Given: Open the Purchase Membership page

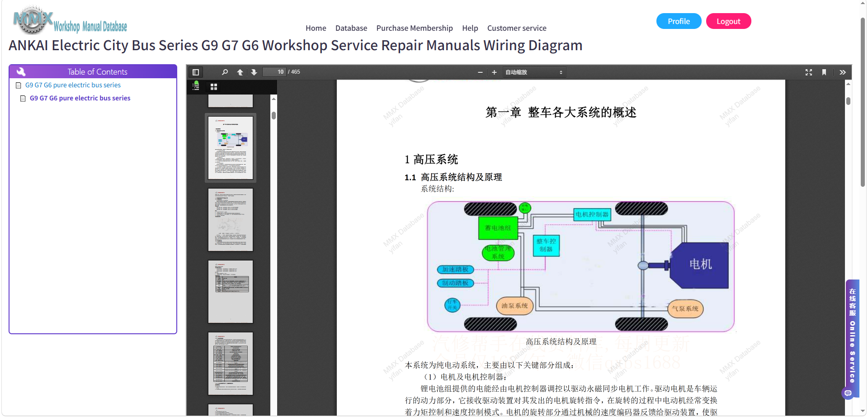Looking at the screenshot, I should pyautogui.click(x=415, y=28).
